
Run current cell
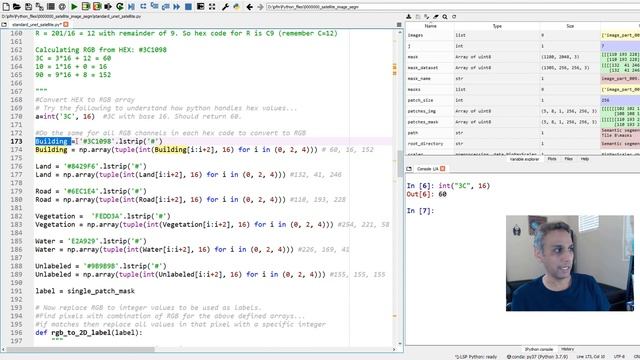(x=86, y=7)
